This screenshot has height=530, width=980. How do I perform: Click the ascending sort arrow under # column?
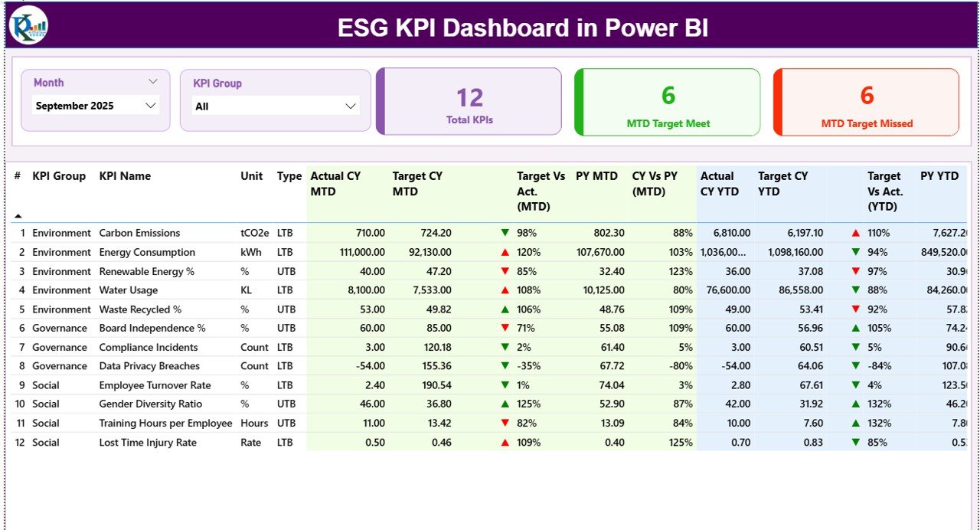click(x=18, y=214)
